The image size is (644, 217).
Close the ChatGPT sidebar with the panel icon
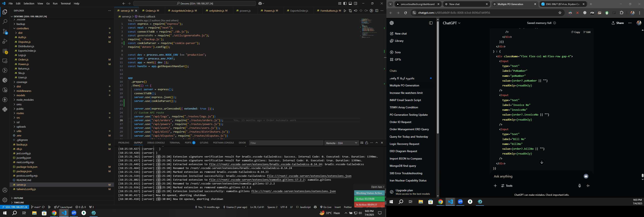431,23
